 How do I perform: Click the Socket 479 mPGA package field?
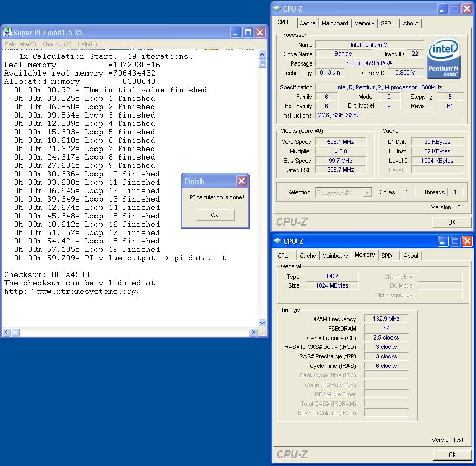pyautogui.click(x=369, y=63)
